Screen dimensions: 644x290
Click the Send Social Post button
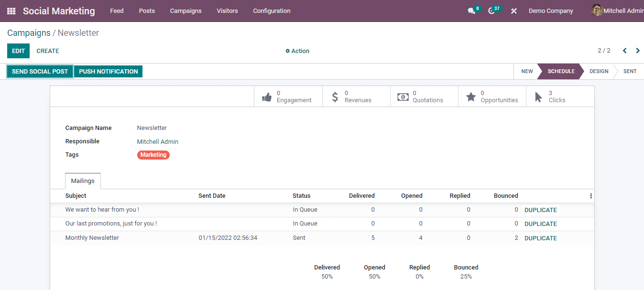click(x=40, y=72)
